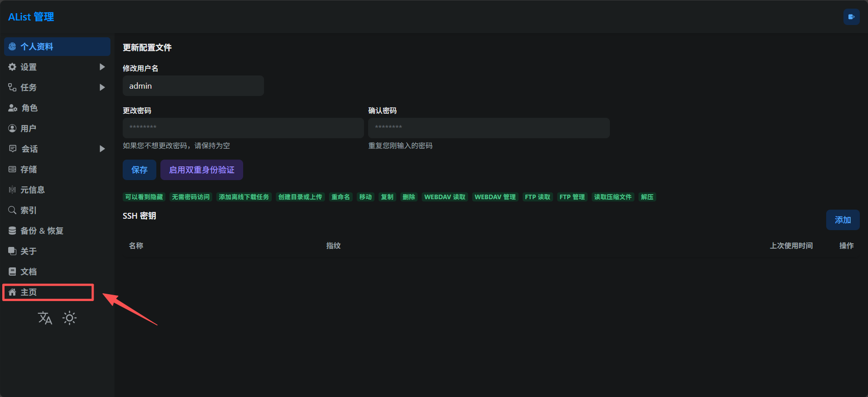Toggle light theme with the sun icon
868x397 pixels.
click(70, 318)
